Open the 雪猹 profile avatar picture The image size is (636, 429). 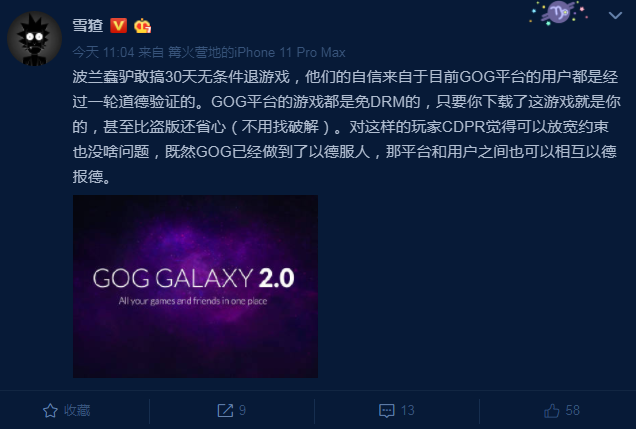pos(34,39)
